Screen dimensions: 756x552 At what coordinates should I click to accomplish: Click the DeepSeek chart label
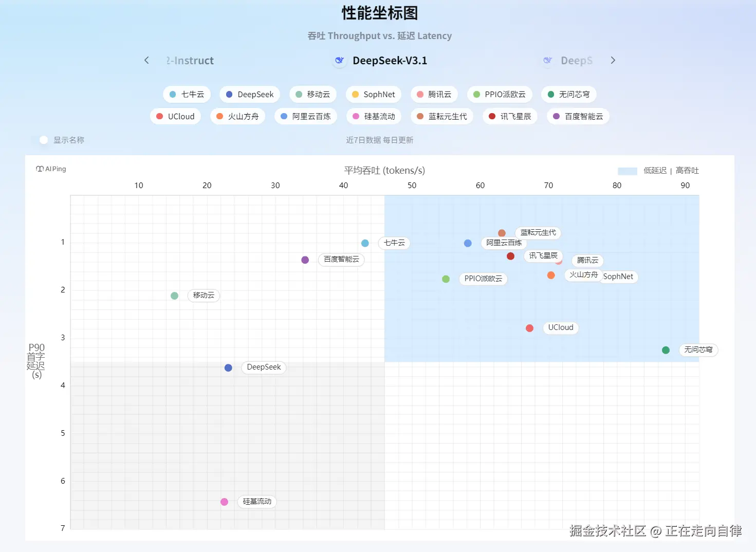tap(264, 367)
